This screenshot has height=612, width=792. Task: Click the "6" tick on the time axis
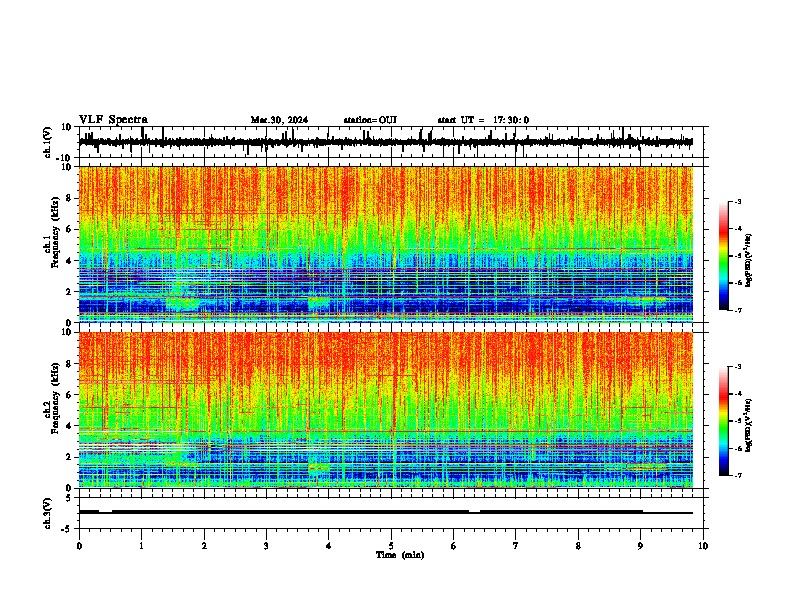pyautogui.click(x=454, y=546)
